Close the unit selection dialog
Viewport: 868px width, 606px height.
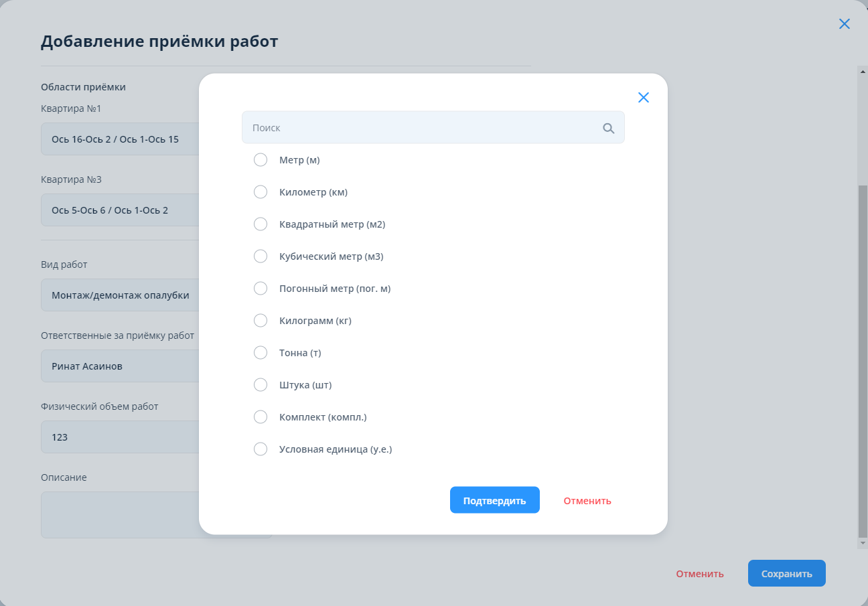pos(644,98)
